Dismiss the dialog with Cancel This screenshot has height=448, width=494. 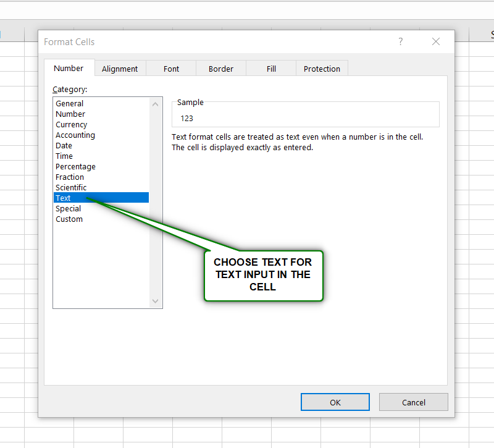pos(413,402)
